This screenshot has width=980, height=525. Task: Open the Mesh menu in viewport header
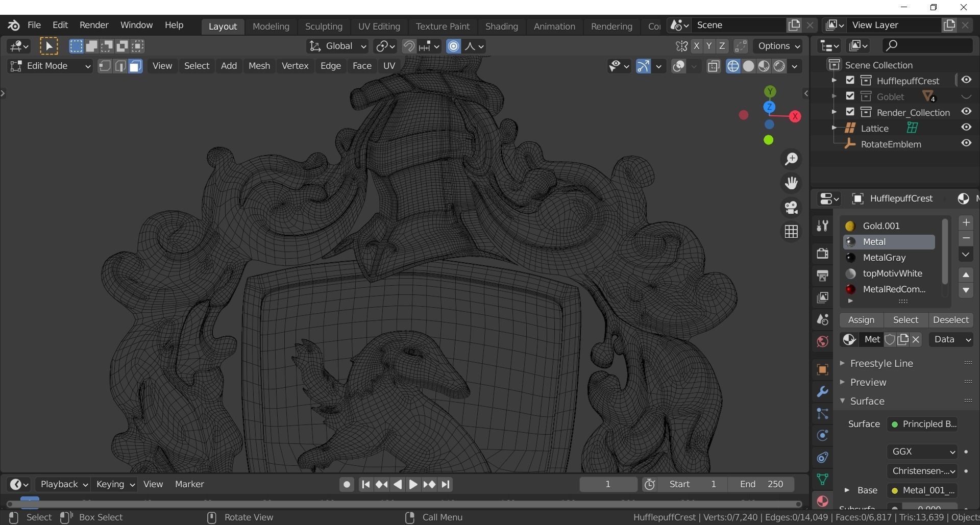click(259, 66)
